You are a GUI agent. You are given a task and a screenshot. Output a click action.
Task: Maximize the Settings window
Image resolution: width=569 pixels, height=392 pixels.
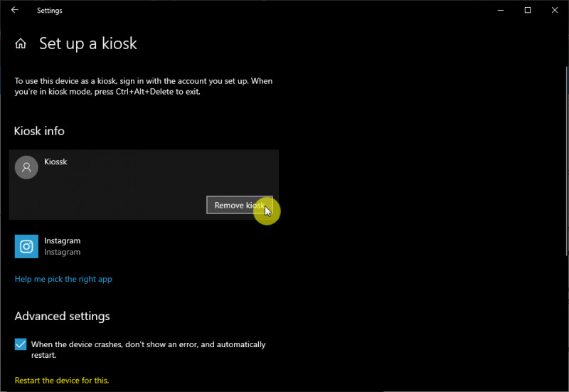pos(527,10)
